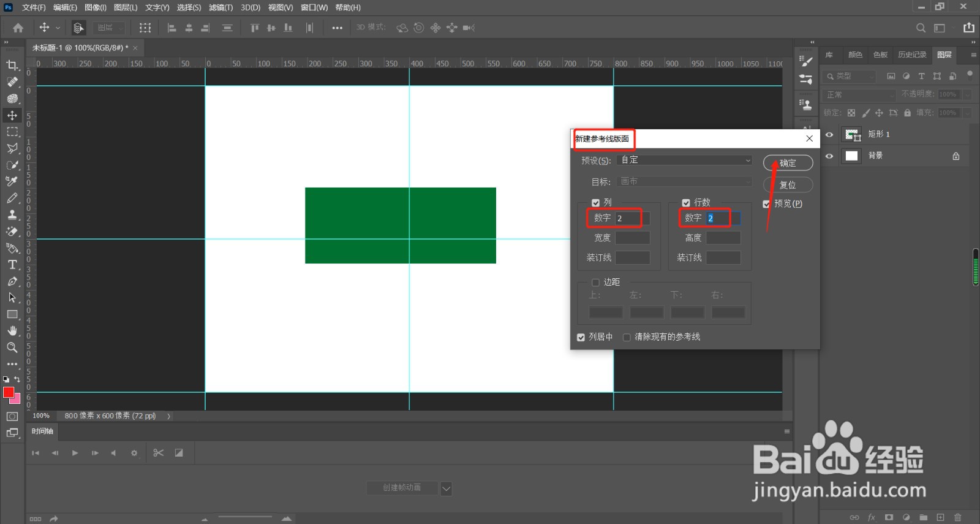Toggle the 预览(P) preview checkbox

click(766, 204)
